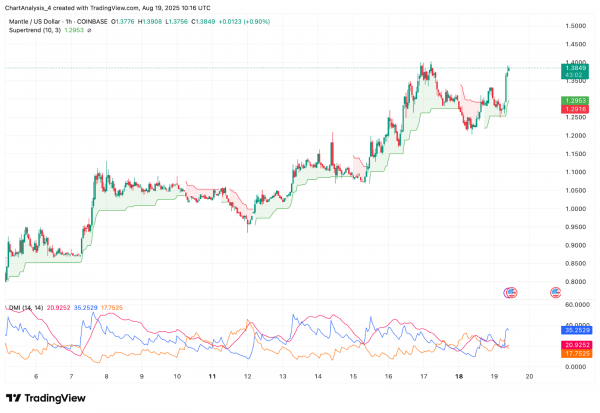Click the blue 35.2529 DMI axis label
Viewport: 600px width, 413px height.
click(x=577, y=330)
